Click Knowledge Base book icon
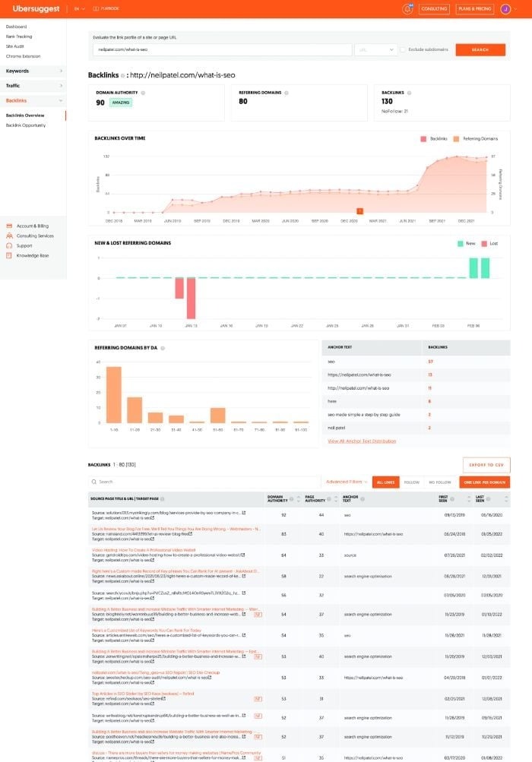532x762 pixels. coord(9,255)
